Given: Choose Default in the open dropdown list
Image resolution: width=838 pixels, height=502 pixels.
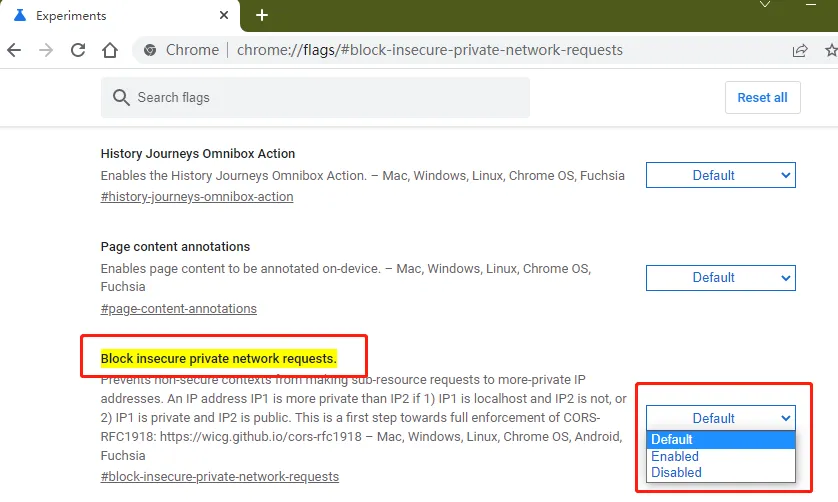Looking at the screenshot, I should 672,439.
